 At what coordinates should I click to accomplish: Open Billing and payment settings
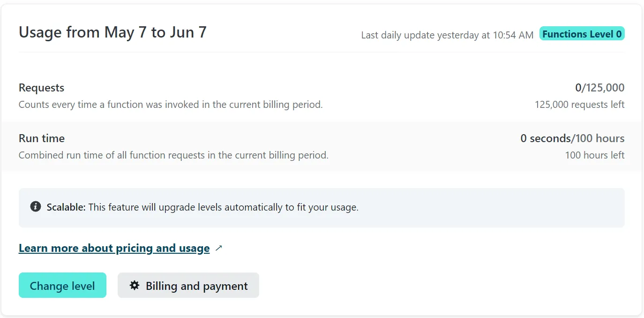pyautogui.click(x=188, y=285)
